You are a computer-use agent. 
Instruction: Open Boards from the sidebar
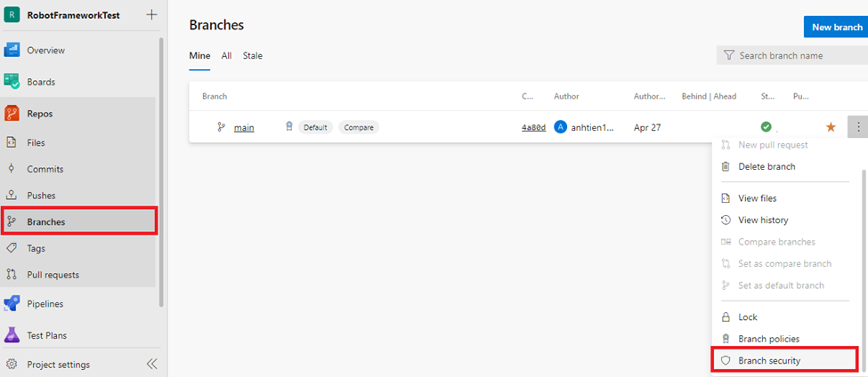click(40, 82)
